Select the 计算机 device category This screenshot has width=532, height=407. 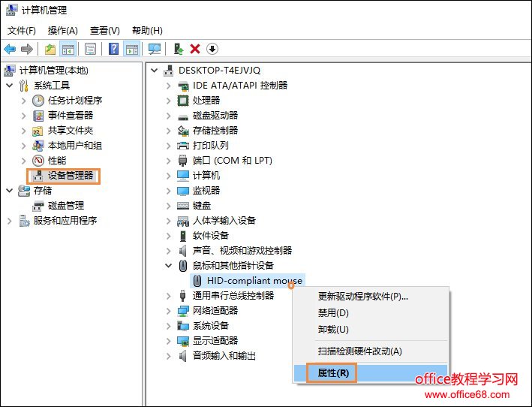click(206, 176)
